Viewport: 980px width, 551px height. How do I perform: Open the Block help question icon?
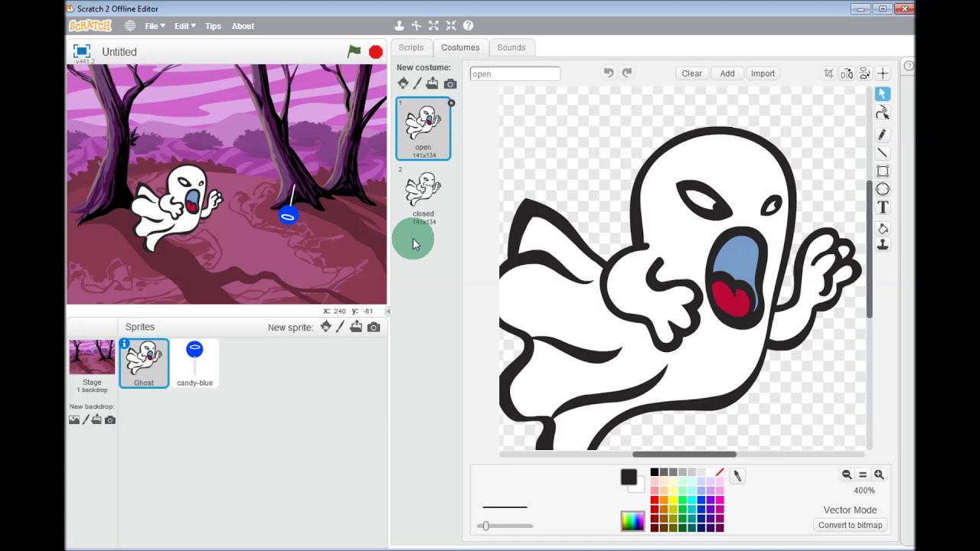pyautogui.click(x=469, y=26)
